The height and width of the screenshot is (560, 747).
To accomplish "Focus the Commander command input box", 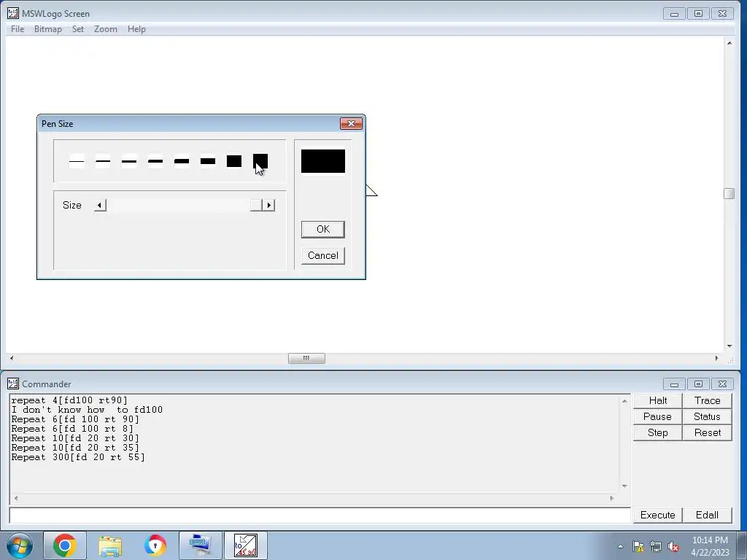I will tap(320, 516).
